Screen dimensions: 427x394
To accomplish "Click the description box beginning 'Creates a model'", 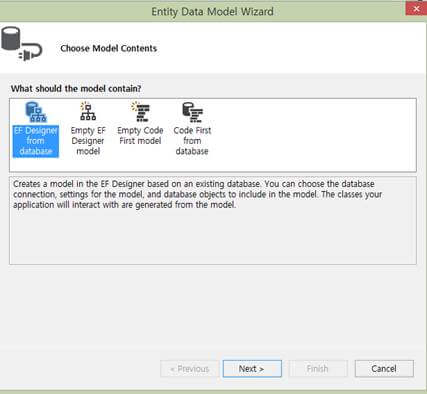I will 213,220.
